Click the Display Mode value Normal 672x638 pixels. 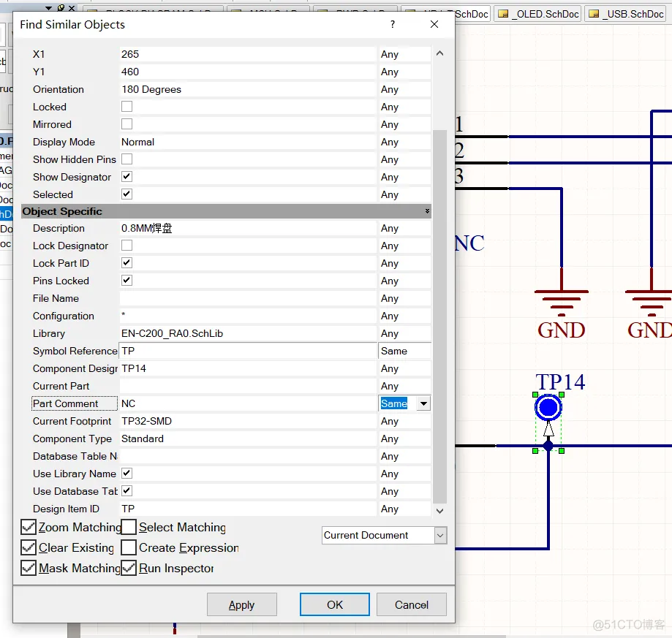pos(248,143)
